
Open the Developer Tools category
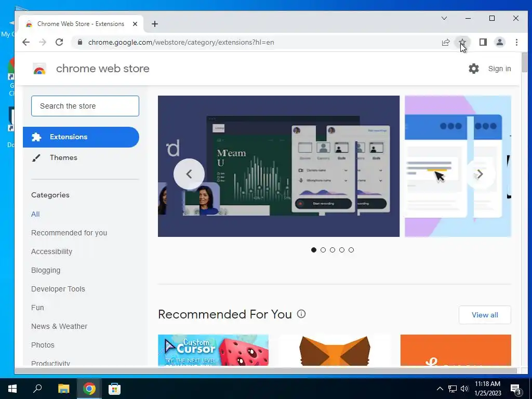coord(58,289)
